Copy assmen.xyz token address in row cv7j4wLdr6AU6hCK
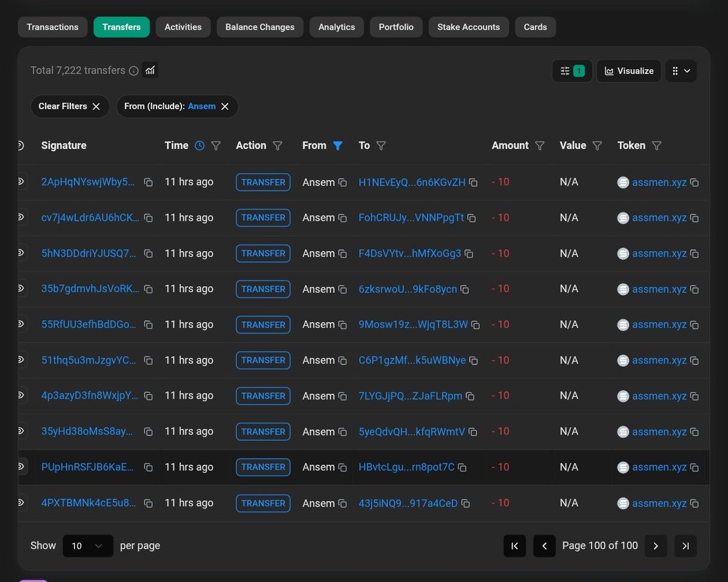728x582 pixels. 694,218
